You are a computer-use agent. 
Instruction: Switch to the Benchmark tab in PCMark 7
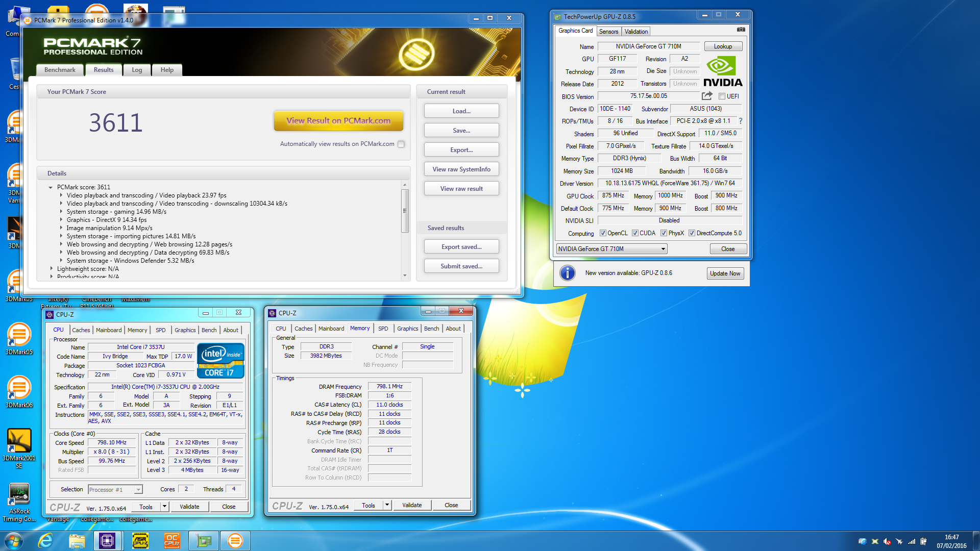click(60, 70)
